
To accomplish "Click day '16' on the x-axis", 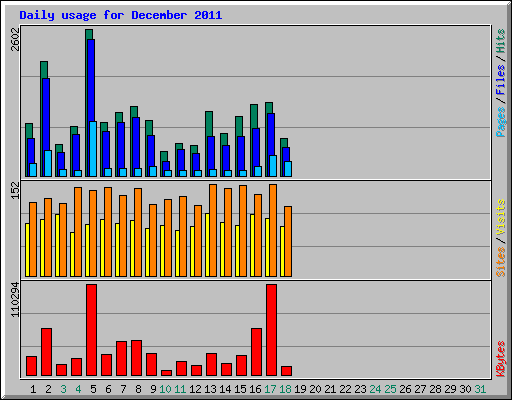I will [x=255, y=389].
